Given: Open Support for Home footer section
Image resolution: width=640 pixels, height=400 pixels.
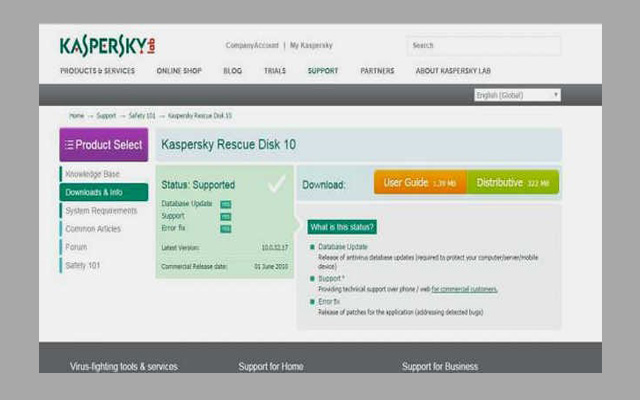Looking at the screenshot, I should [x=271, y=367].
